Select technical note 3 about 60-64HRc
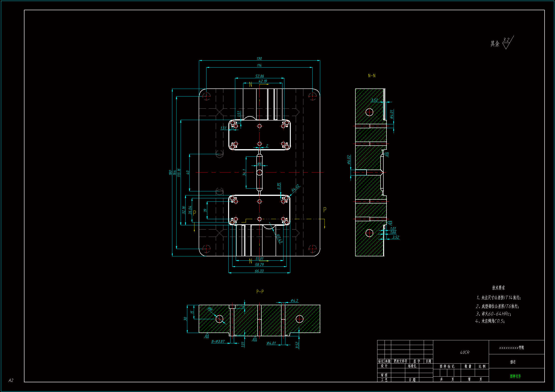The width and height of the screenshot is (555, 392). [x=493, y=314]
